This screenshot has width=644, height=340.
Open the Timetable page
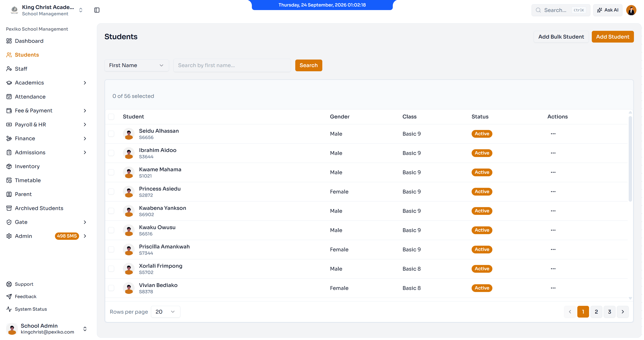point(47,180)
